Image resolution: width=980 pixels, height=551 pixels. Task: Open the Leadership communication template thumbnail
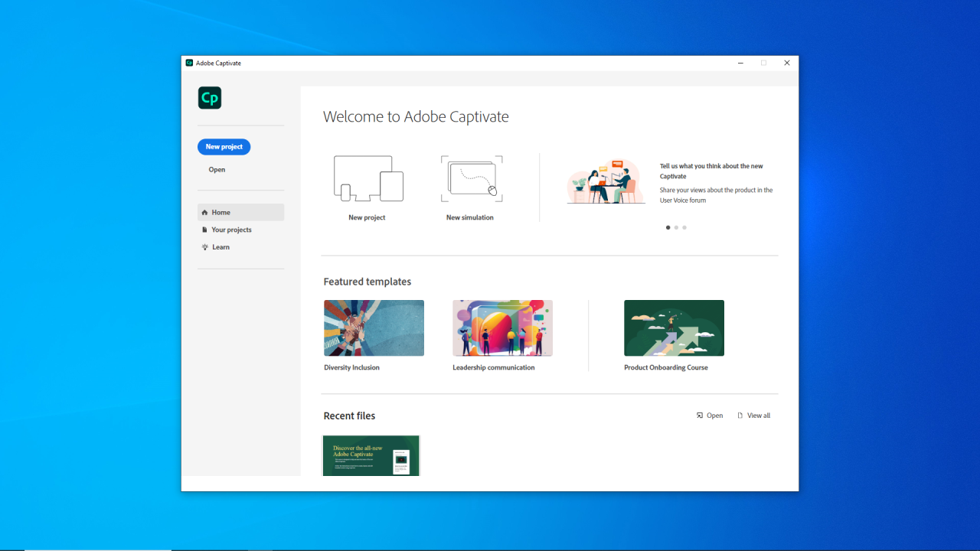coord(502,328)
